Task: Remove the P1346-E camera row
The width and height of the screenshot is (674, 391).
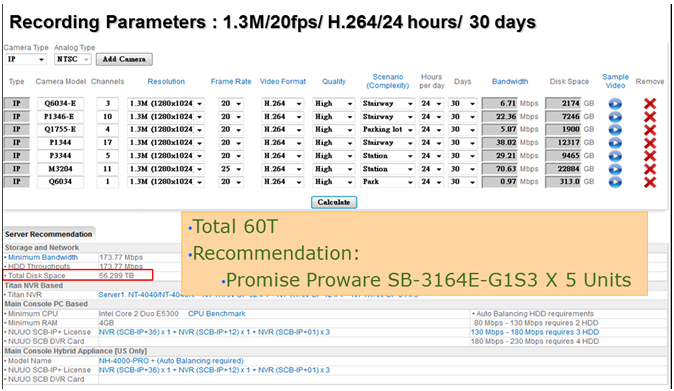Action: coord(650,117)
